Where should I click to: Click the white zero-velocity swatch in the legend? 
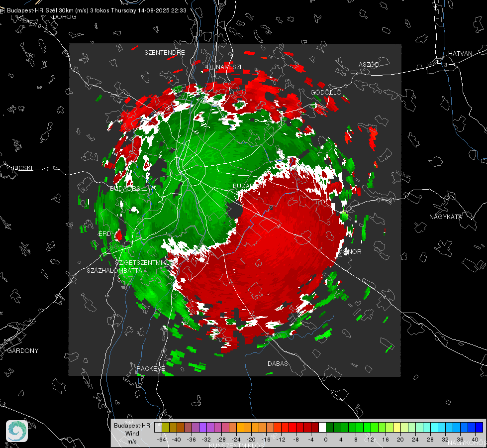point(322,428)
